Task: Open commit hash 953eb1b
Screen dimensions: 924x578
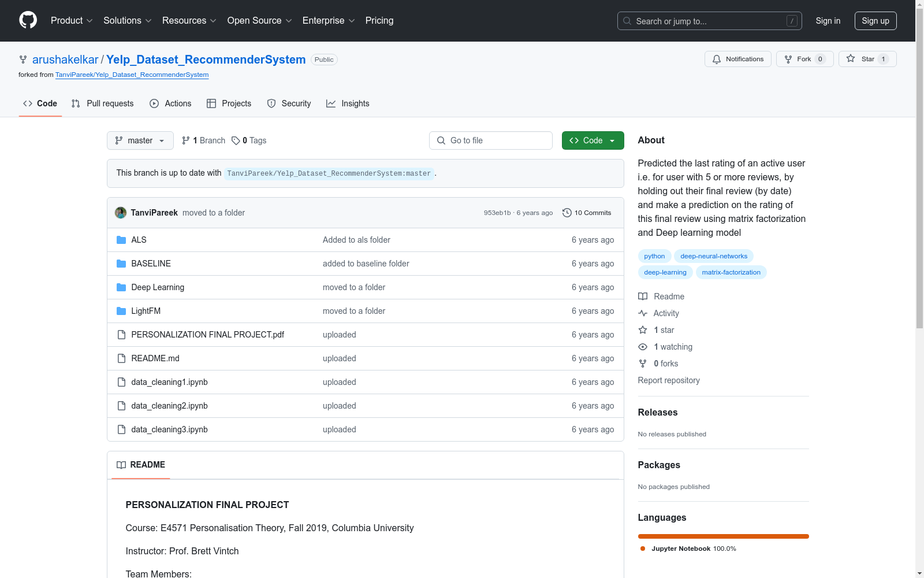Action: click(x=497, y=213)
